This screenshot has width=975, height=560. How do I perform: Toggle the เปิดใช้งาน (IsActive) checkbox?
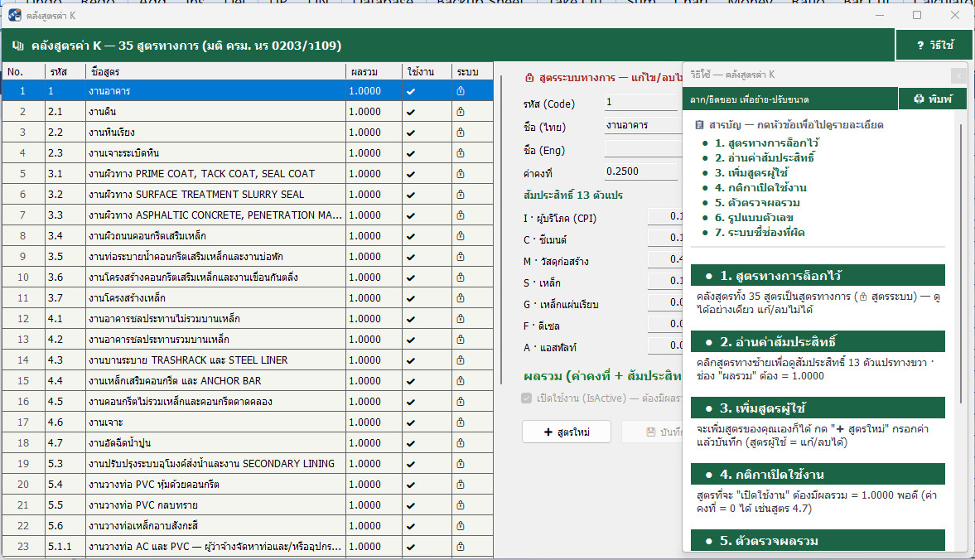[527, 398]
